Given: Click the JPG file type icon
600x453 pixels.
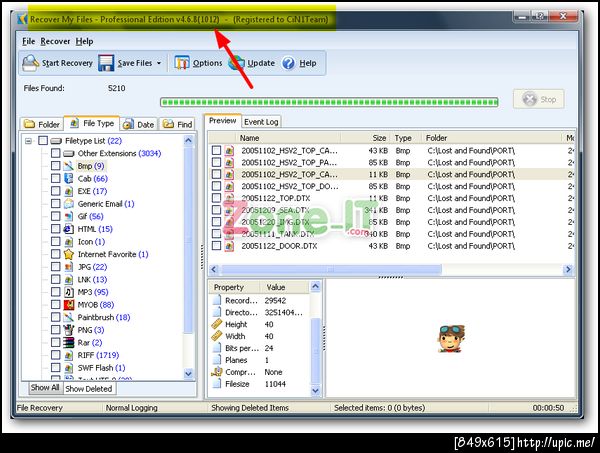Looking at the screenshot, I should [68, 267].
